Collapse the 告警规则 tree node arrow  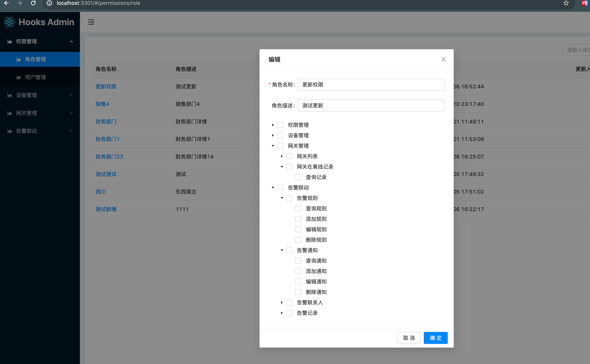(x=282, y=198)
